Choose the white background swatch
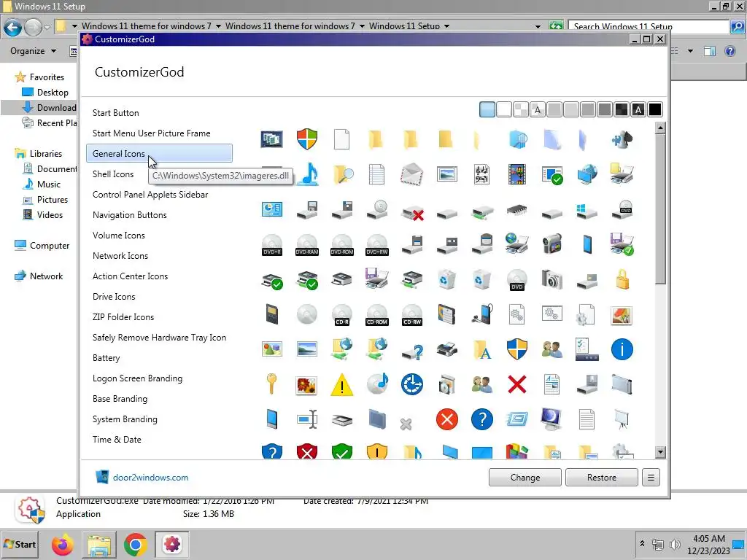747x560 pixels. [x=504, y=109]
